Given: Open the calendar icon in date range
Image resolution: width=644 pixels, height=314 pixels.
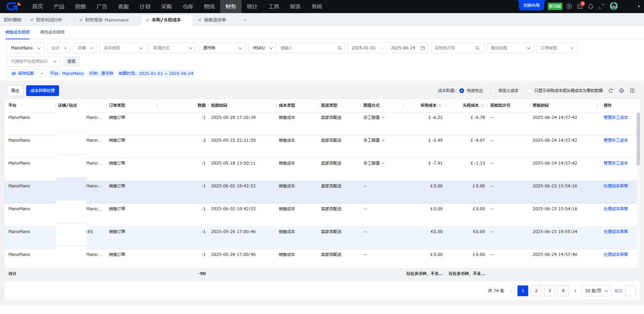Looking at the screenshot, I should click(423, 48).
